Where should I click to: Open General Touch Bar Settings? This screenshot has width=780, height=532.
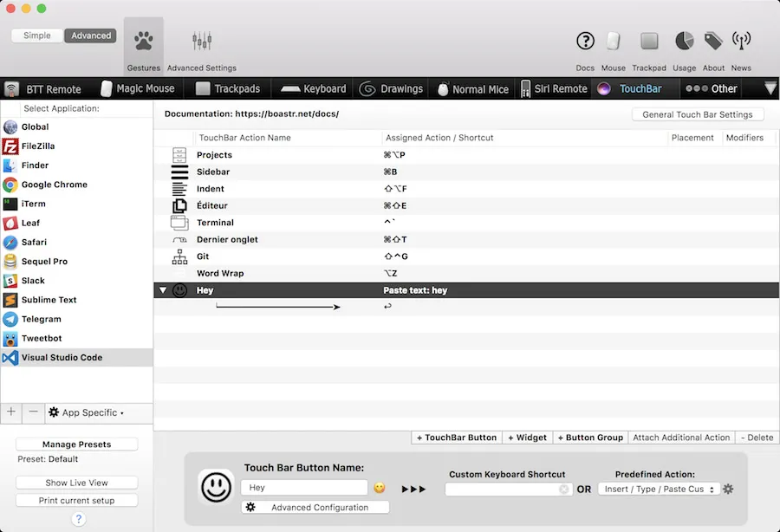pos(698,114)
